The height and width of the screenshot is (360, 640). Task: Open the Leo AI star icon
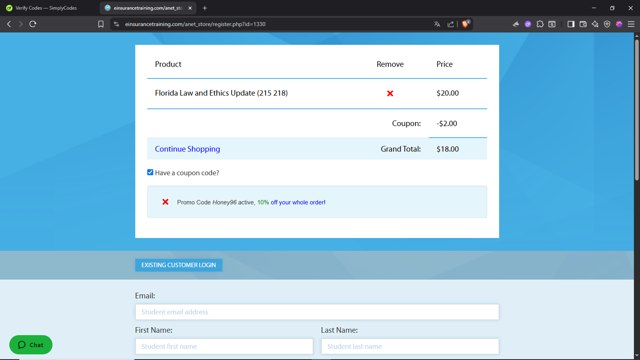pyautogui.click(x=595, y=24)
